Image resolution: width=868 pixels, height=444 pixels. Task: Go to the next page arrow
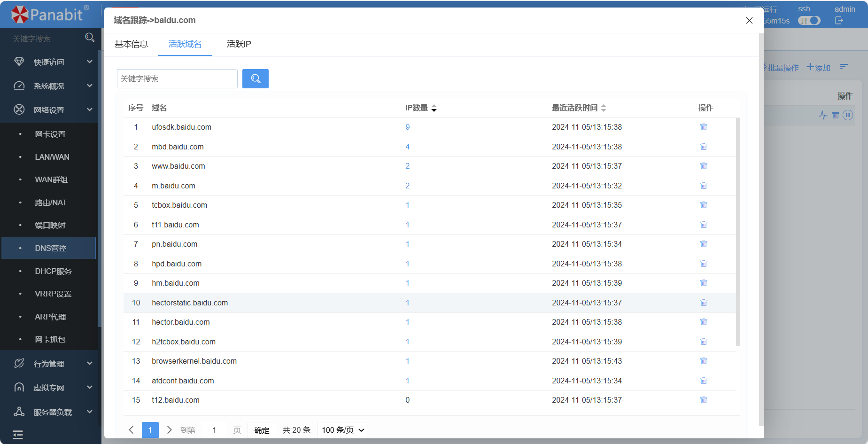click(x=169, y=430)
